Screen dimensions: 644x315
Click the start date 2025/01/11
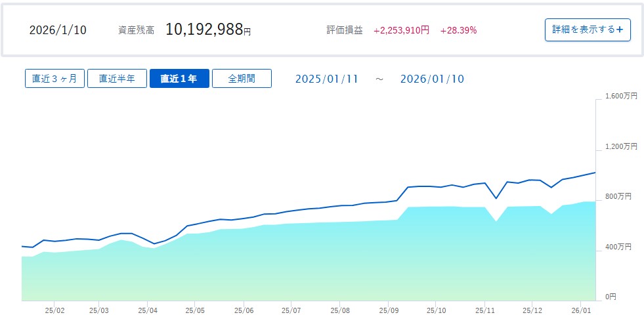(x=327, y=79)
